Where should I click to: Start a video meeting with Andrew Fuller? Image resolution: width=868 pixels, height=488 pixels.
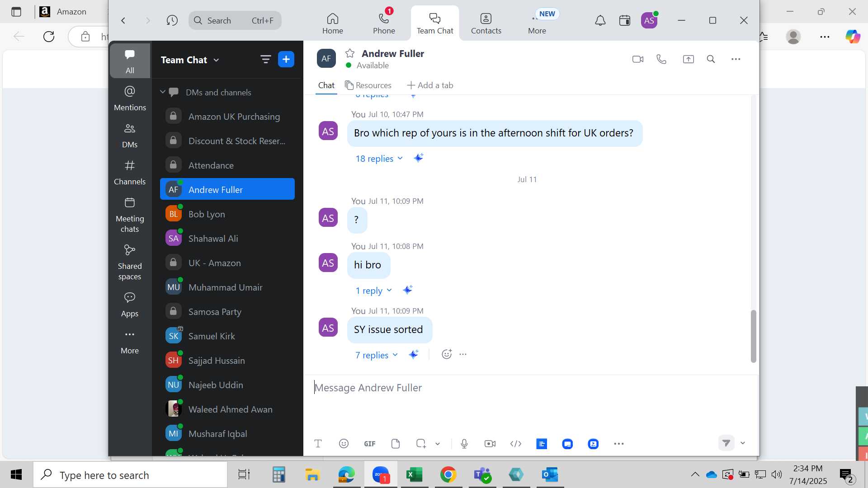(637, 59)
